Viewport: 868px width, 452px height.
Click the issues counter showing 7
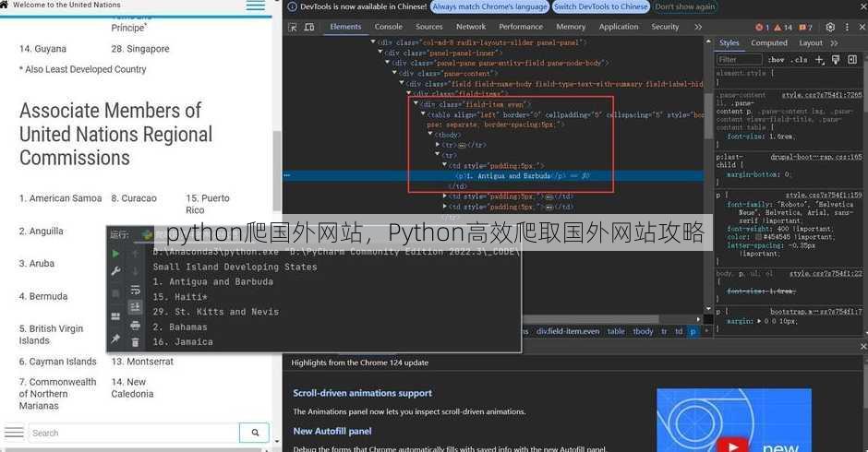pos(805,27)
